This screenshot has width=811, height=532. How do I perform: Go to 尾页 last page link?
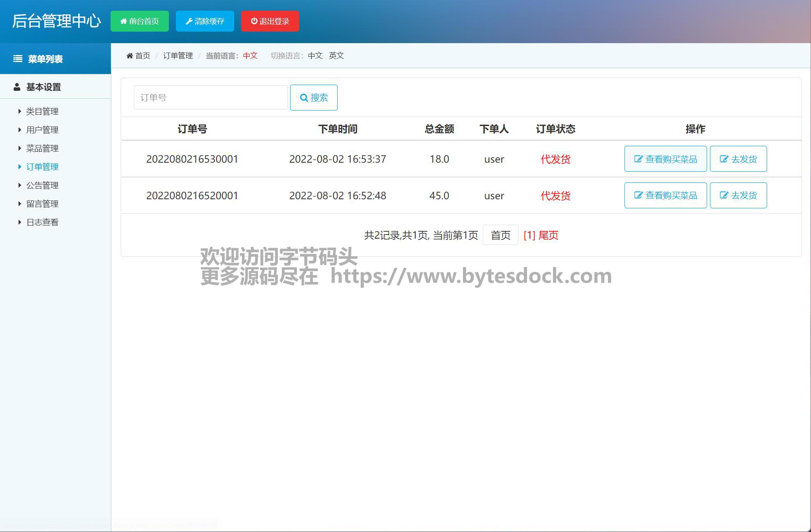click(x=548, y=235)
